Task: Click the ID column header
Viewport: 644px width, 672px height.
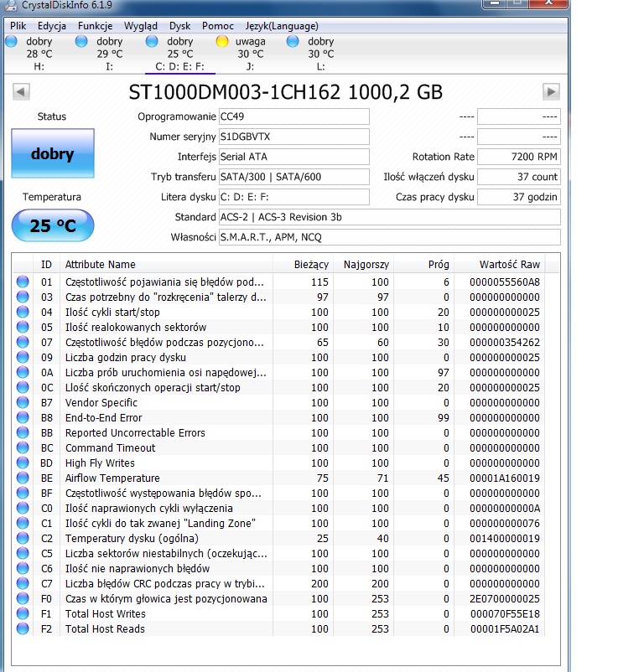Action: coord(46,265)
